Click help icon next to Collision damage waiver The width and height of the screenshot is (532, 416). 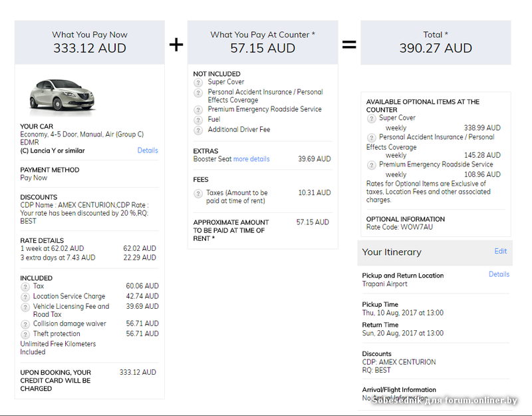tap(25, 324)
